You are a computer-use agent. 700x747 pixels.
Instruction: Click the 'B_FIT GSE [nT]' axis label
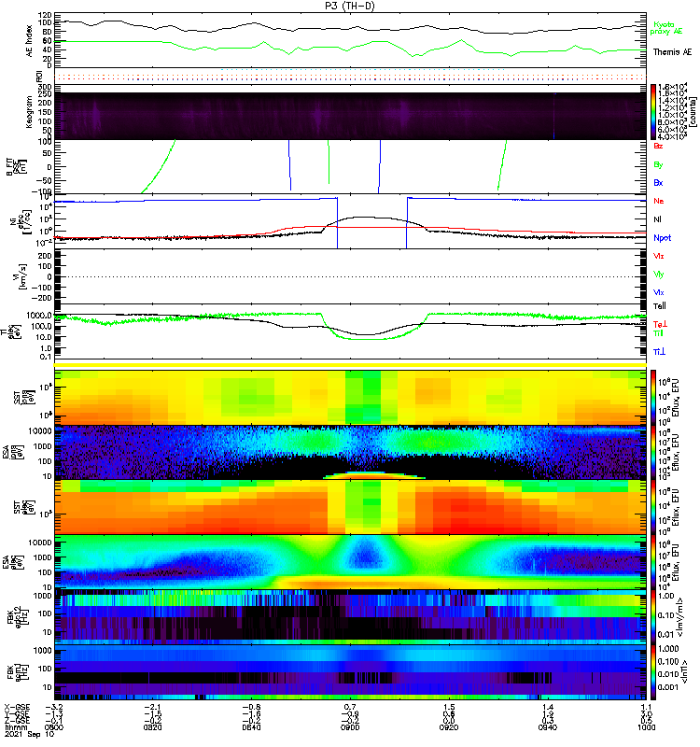[16, 167]
